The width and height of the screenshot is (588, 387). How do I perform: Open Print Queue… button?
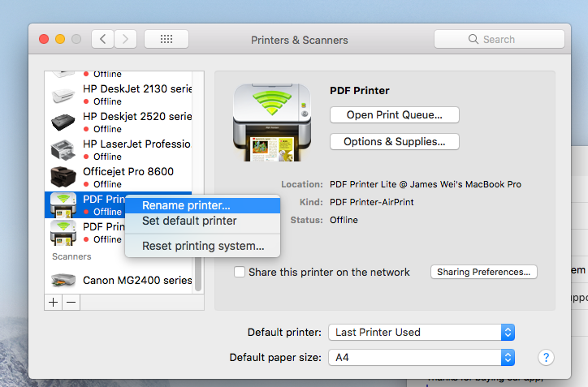pyautogui.click(x=395, y=114)
